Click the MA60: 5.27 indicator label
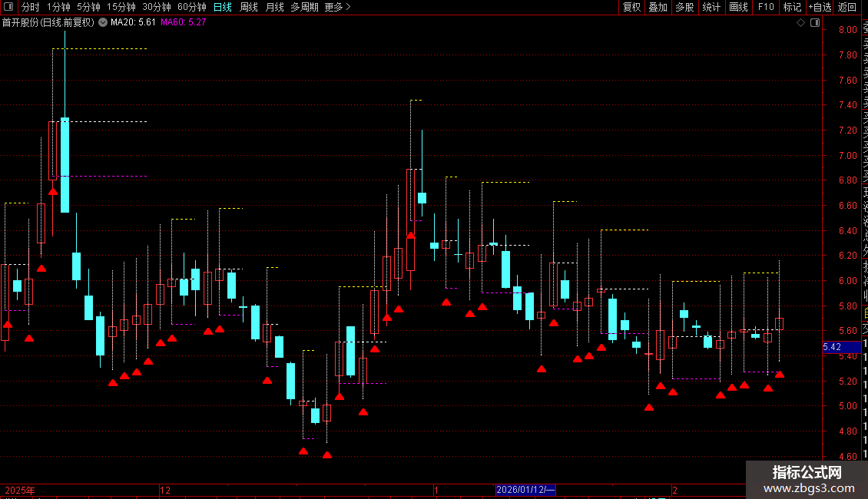 184,22
